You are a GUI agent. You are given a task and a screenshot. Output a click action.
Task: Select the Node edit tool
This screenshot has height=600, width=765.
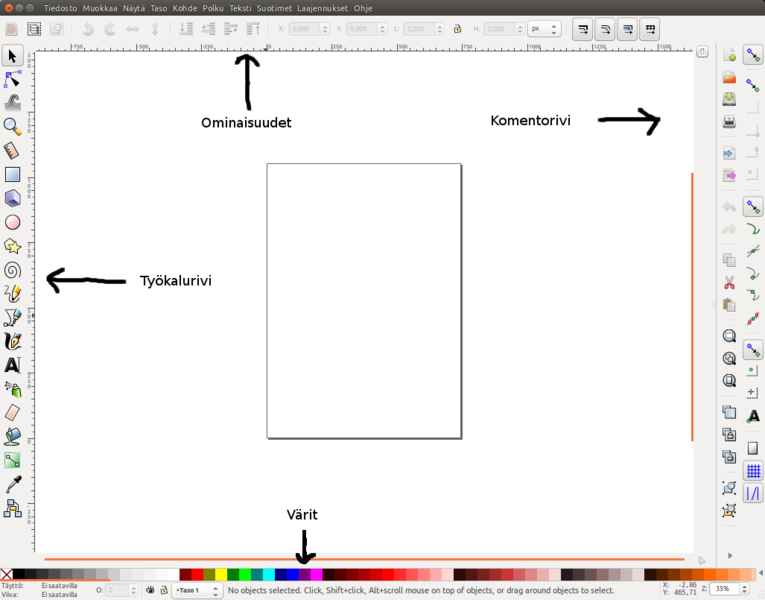click(12, 79)
